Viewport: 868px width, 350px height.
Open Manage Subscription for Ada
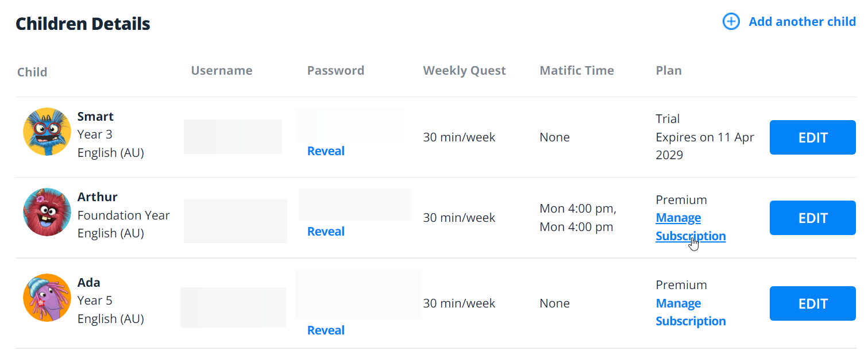click(690, 312)
